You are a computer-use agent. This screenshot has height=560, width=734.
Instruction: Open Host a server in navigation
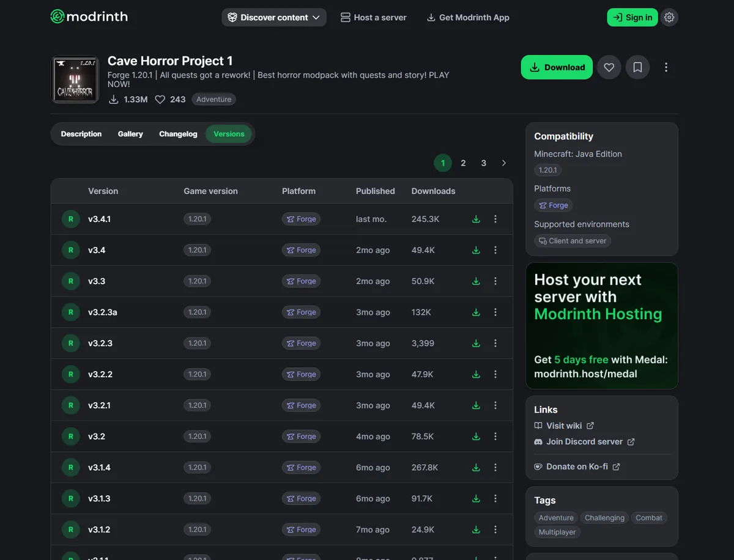coord(374,17)
